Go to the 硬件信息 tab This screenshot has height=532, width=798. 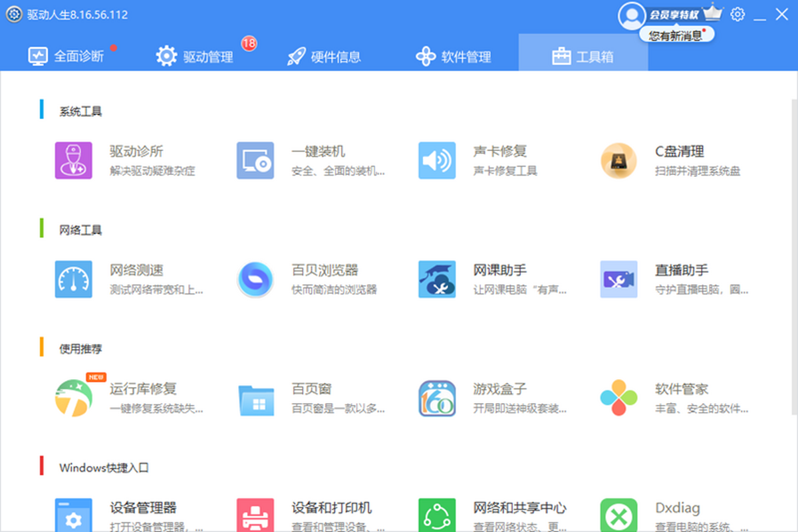pyautogui.click(x=324, y=56)
